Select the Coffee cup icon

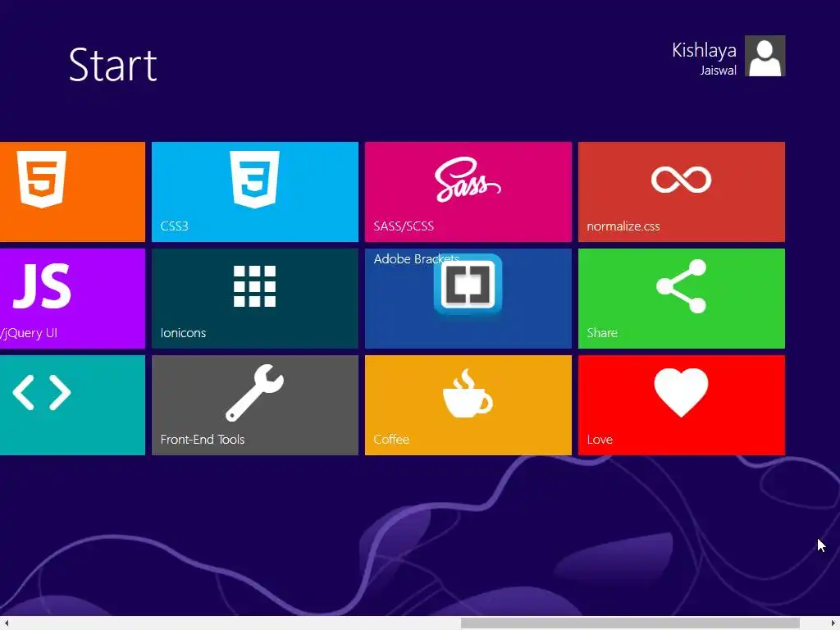(468, 393)
